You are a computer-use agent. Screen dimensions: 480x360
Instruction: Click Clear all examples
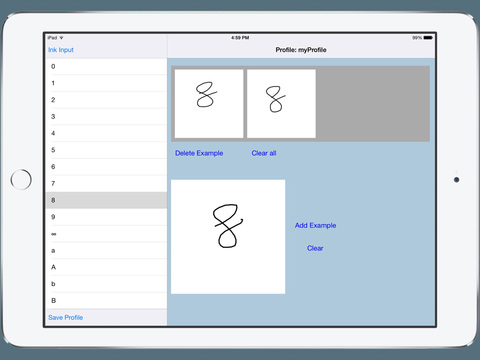coord(264,153)
